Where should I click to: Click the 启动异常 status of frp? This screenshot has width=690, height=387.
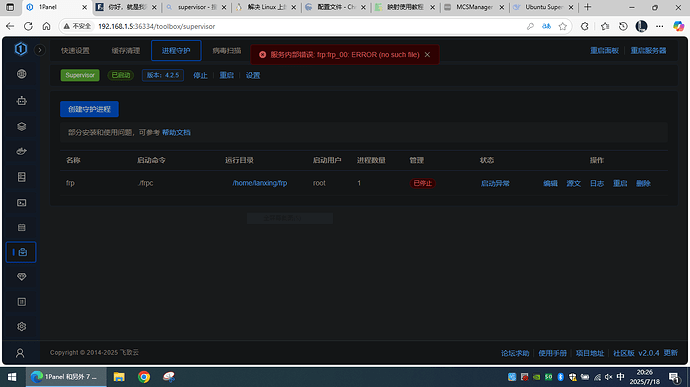(x=495, y=183)
